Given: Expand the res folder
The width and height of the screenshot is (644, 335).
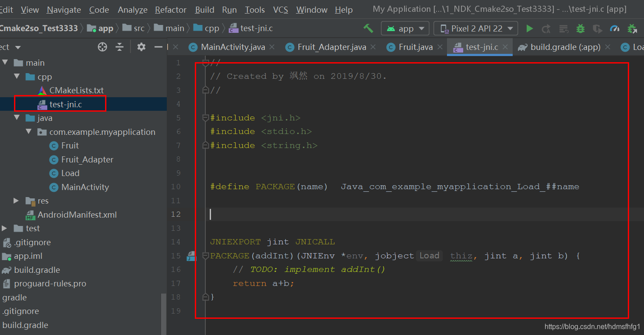Looking at the screenshot, I should tap(17, 201).
